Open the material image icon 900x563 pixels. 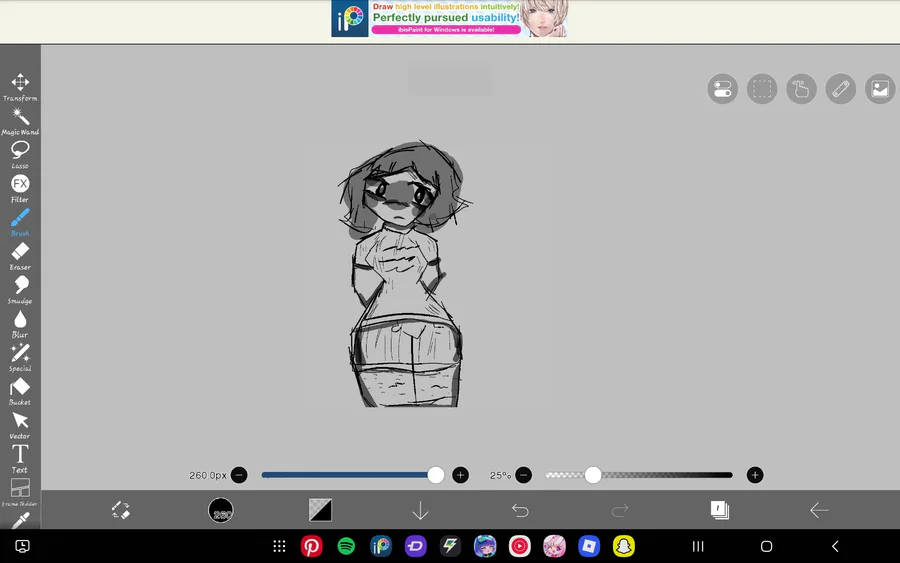(880, 89)
